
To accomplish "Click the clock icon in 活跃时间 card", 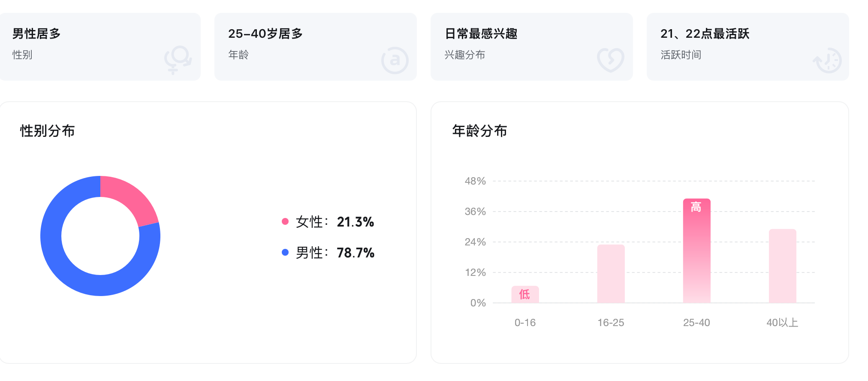I will (828, 60).
